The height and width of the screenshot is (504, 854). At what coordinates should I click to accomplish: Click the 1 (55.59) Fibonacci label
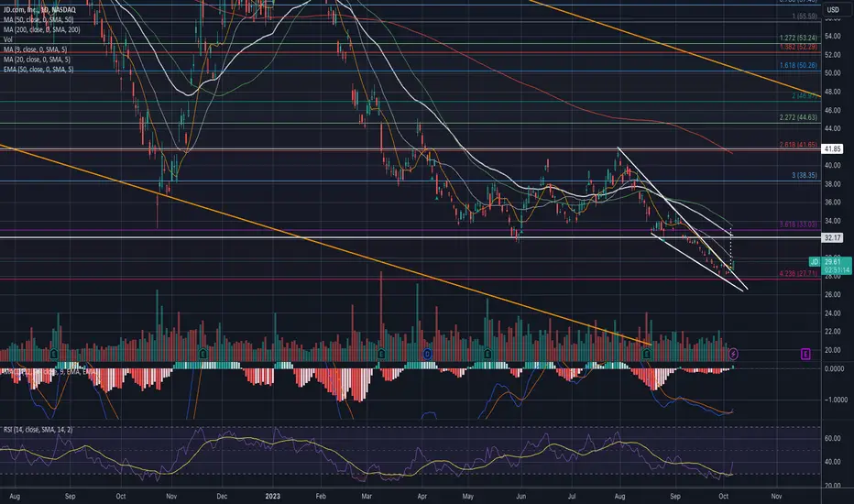805,16
